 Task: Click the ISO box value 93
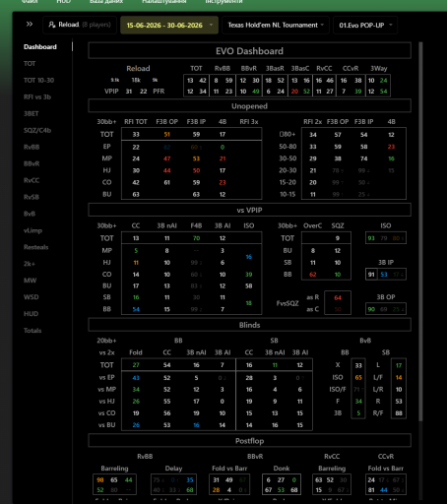click(x=371, y=238)
